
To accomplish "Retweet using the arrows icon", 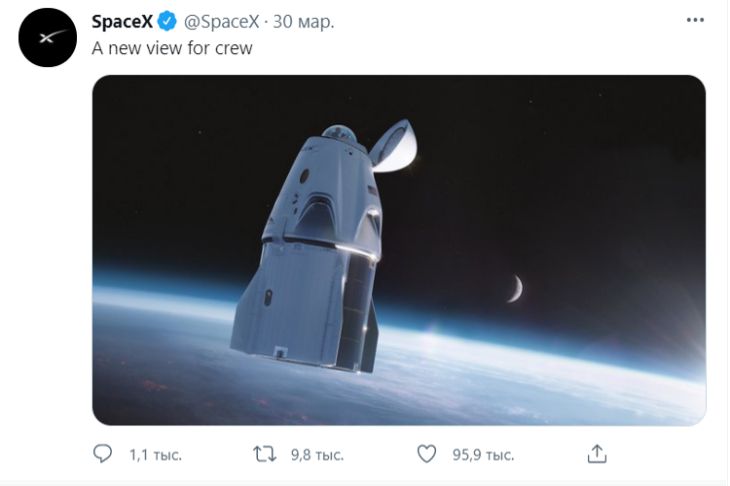I will [264, 454].
